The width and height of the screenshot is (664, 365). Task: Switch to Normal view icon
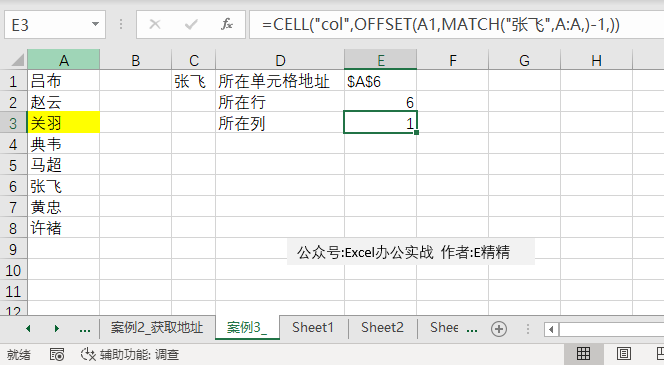tap(584, 353)
